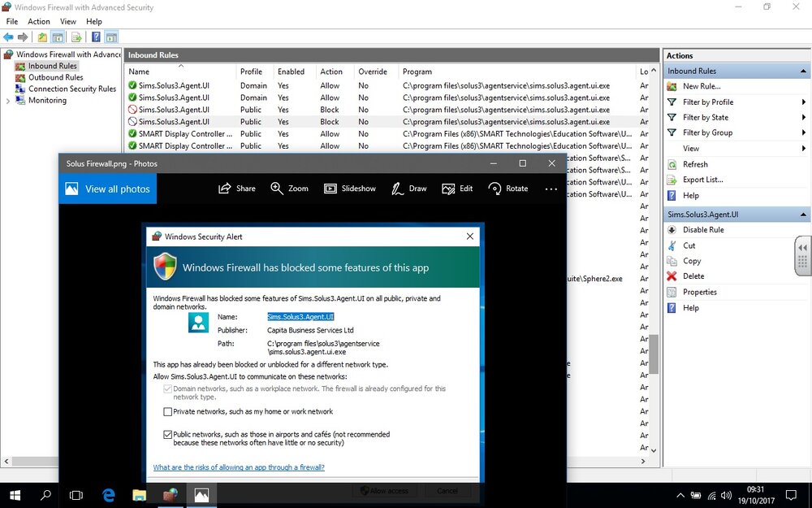Screen dimensions: 812x508
Task: Click the blue Help toolbar icon
Action: (x=97, y=37)
